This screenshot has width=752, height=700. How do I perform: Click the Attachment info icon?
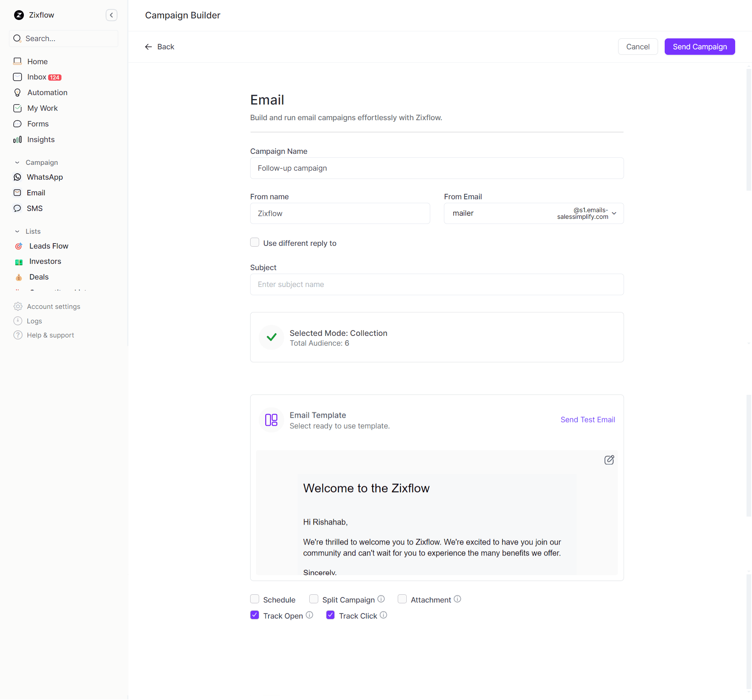click(x=457, y=599)
